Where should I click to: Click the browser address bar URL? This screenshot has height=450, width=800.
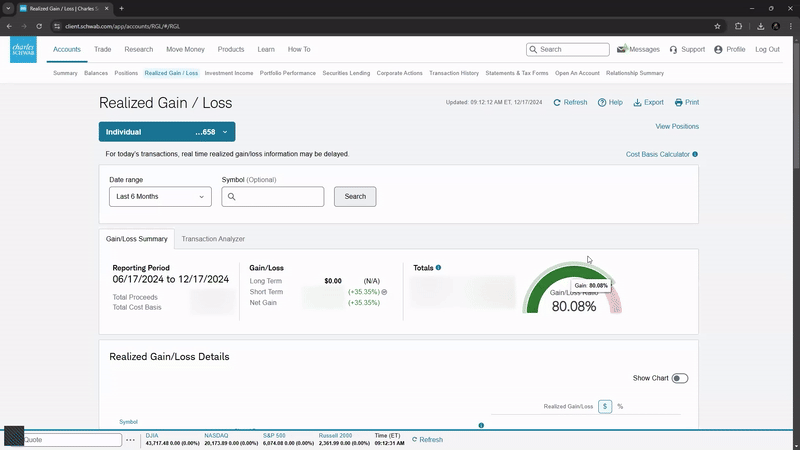pyautogui.click(x=122, y=26)
